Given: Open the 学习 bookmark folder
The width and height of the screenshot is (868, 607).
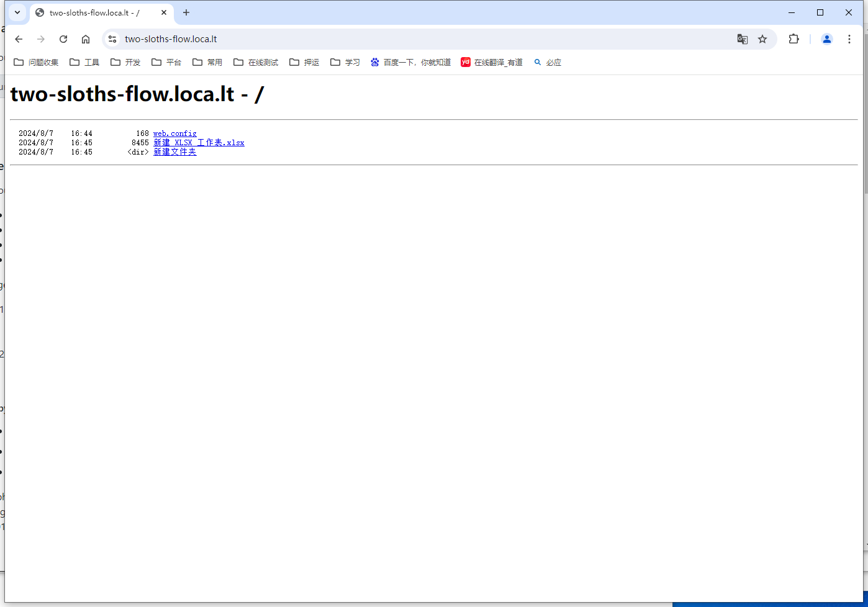Looking at the screenshot, I should point(345,62).
